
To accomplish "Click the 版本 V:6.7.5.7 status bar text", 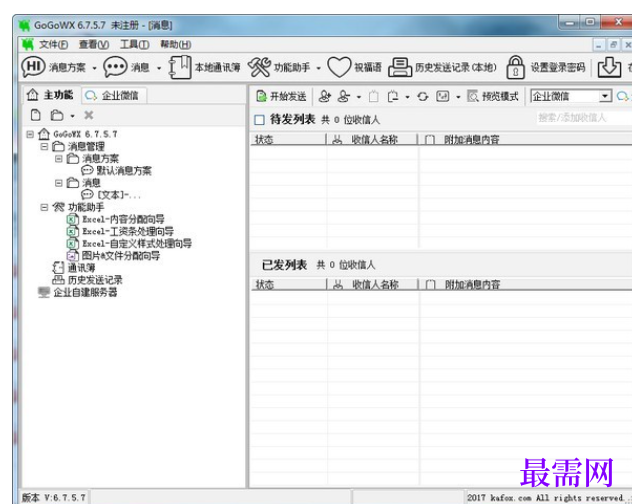I will point(54,498).
